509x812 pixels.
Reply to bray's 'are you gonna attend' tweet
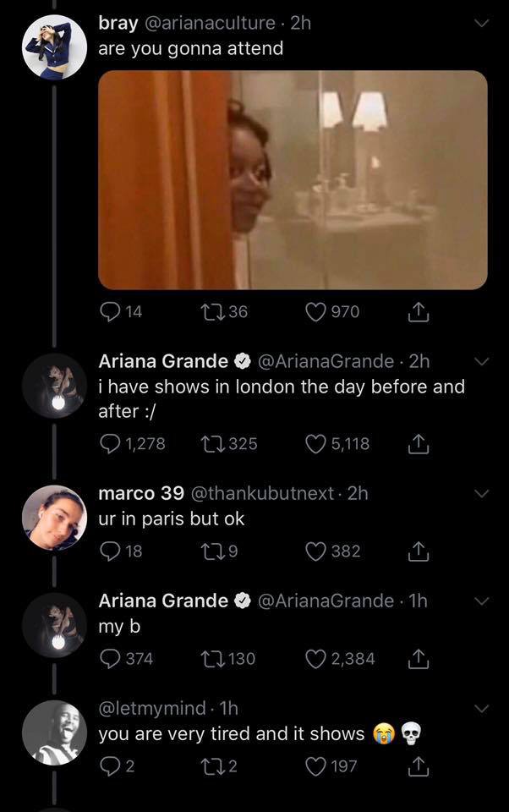(x=109, y=312)
